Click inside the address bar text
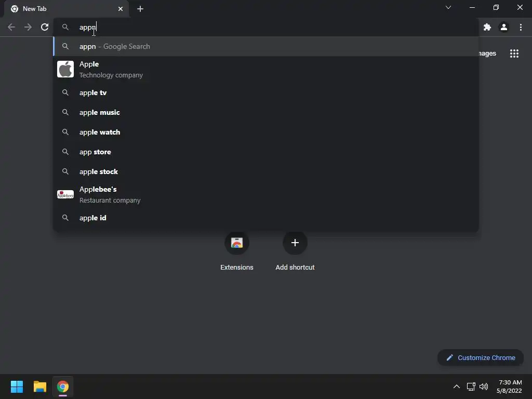 coord(87,28)
